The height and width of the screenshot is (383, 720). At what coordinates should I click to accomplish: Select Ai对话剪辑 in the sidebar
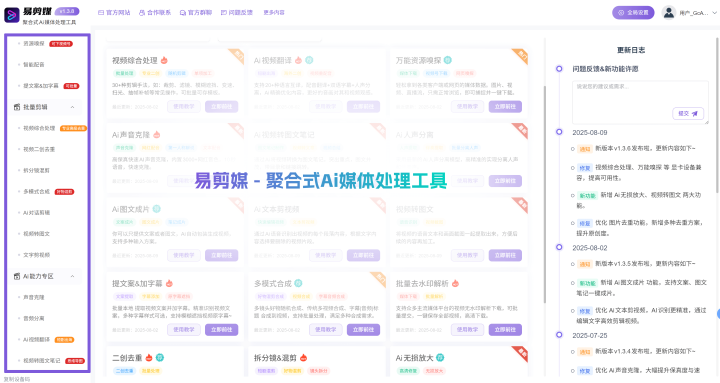pos(36,213)
